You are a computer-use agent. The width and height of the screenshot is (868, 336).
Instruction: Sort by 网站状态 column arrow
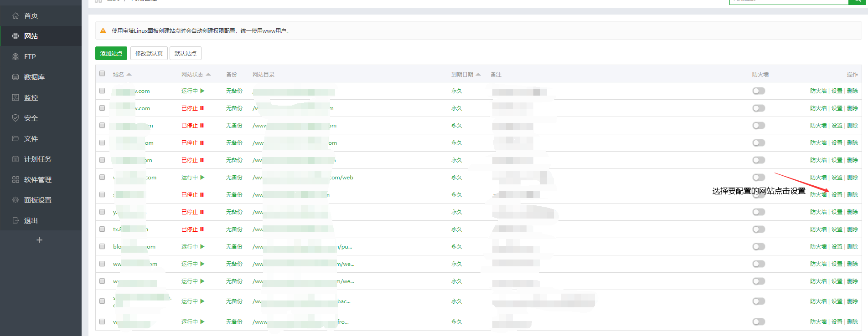click(x=208, y=74)
